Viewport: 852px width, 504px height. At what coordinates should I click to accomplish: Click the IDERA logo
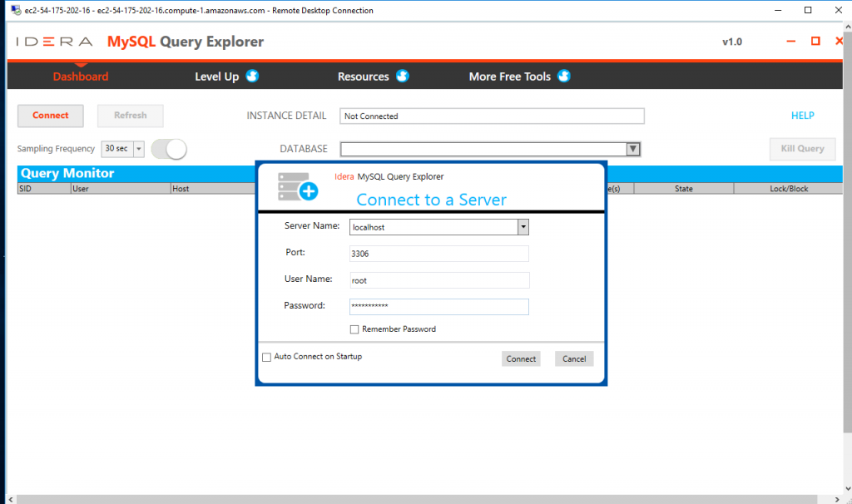click(53, 41)
